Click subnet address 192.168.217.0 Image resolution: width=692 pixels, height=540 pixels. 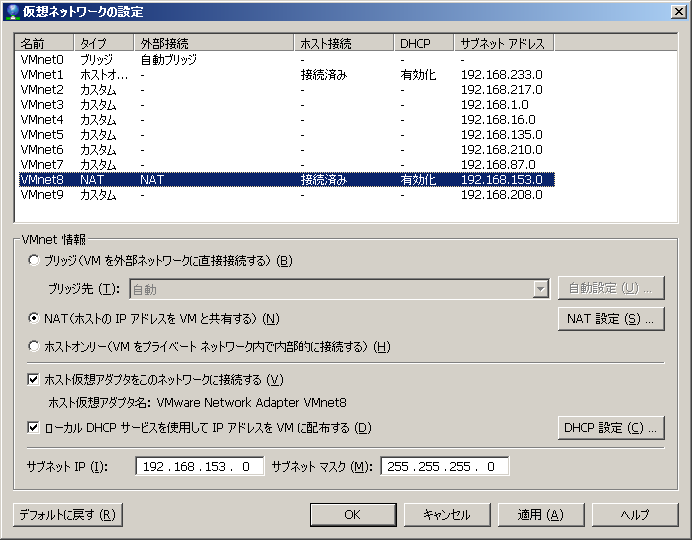(501, 90)
